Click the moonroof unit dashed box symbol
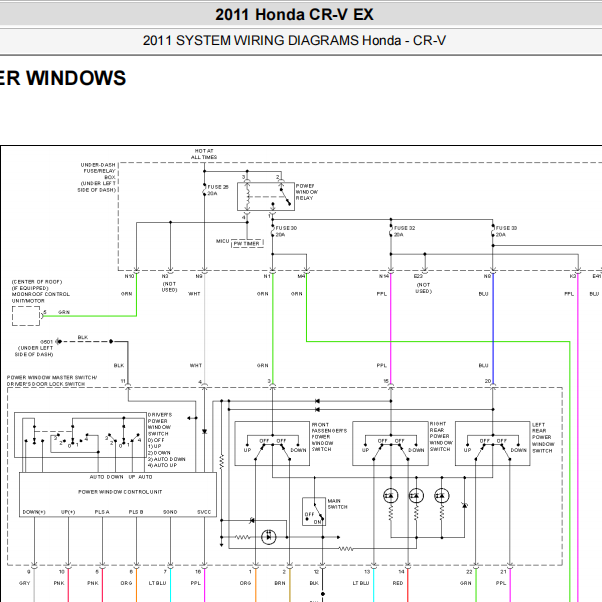 26,316
